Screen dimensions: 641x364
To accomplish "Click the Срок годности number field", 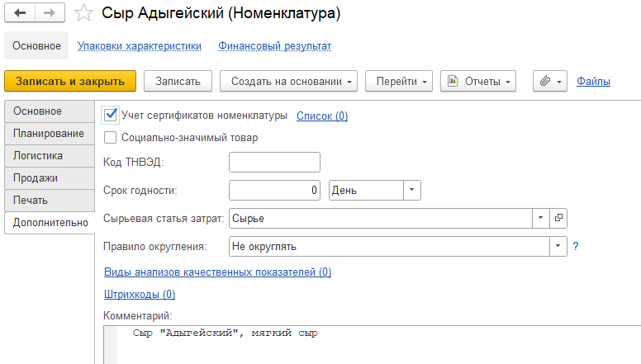I will click(x=274, y=190).
